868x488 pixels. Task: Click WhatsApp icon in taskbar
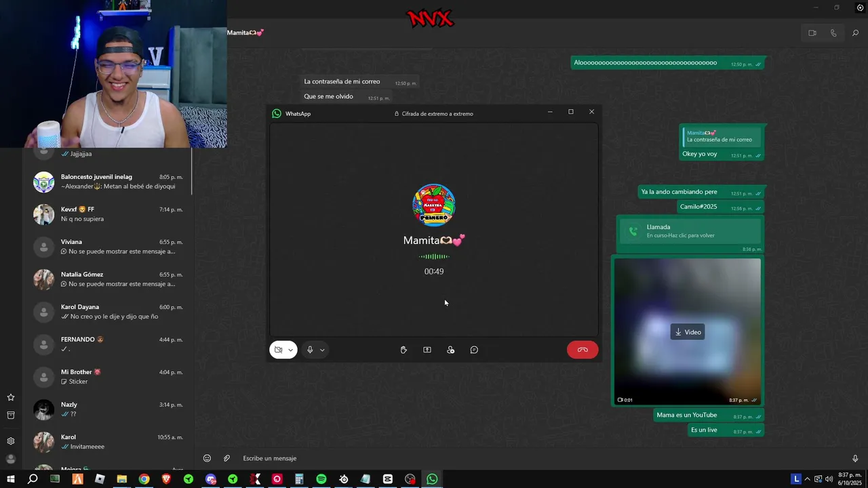coord(433,479)
